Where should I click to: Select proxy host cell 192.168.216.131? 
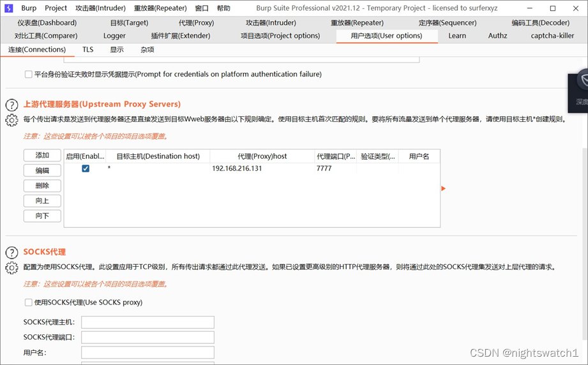[x=262, y=168]
